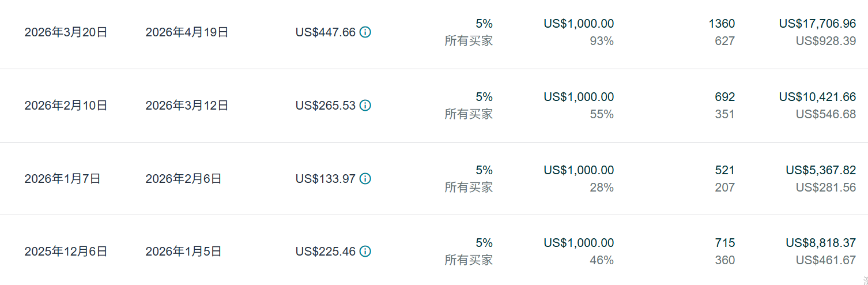Viewport: 868px width, 285px height.
Task: Open info icon beside US$265.53
Action: (x=365, y=106)
